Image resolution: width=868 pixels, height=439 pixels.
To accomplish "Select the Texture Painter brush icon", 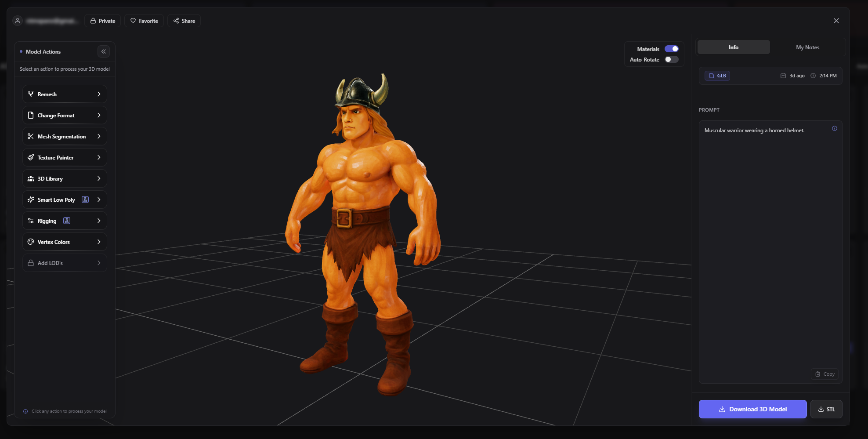I will point(31,157).
